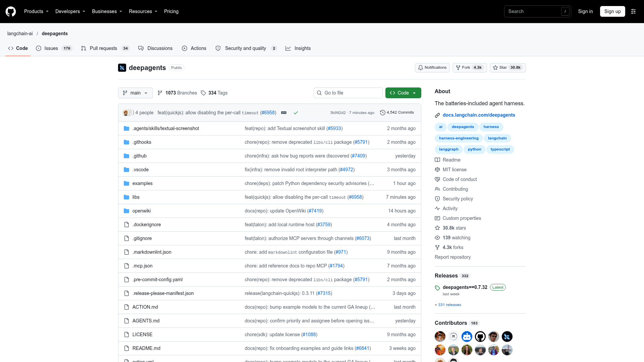This screenshot has width=644, height=362.
Task: Open the Pull requests tab
Action: click(x=105, y=48)
